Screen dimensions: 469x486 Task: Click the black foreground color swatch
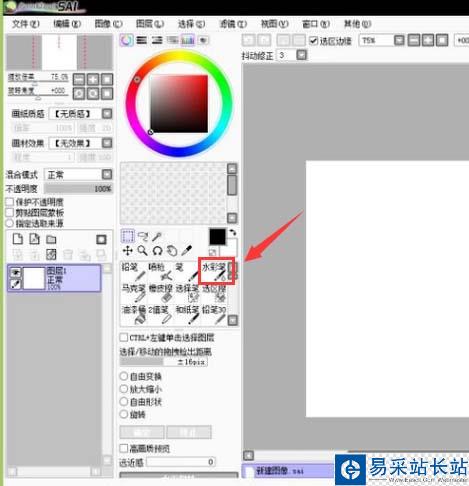point(217,237)
